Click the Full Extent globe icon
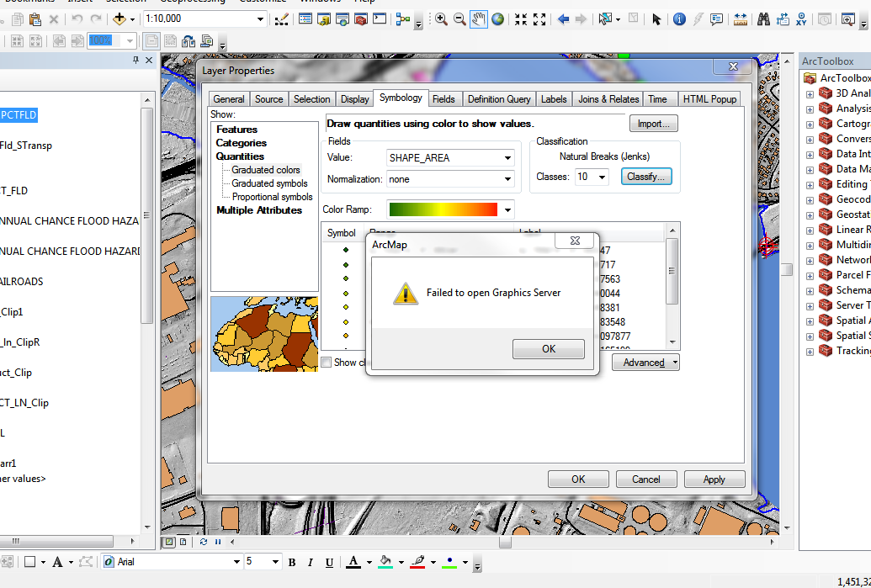Viewport: 871px width, 588px height. click(497, 19)
